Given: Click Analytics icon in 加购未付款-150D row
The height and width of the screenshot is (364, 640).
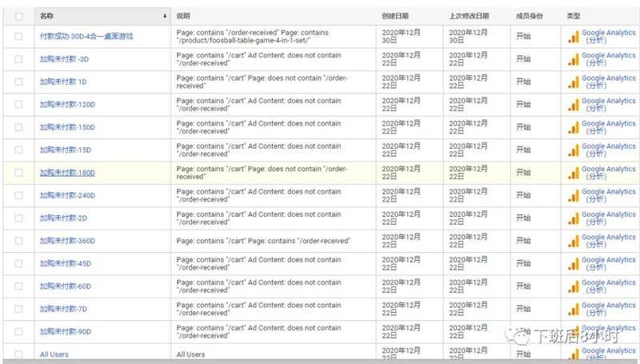Looking at the screenshot, I should 574,128.
